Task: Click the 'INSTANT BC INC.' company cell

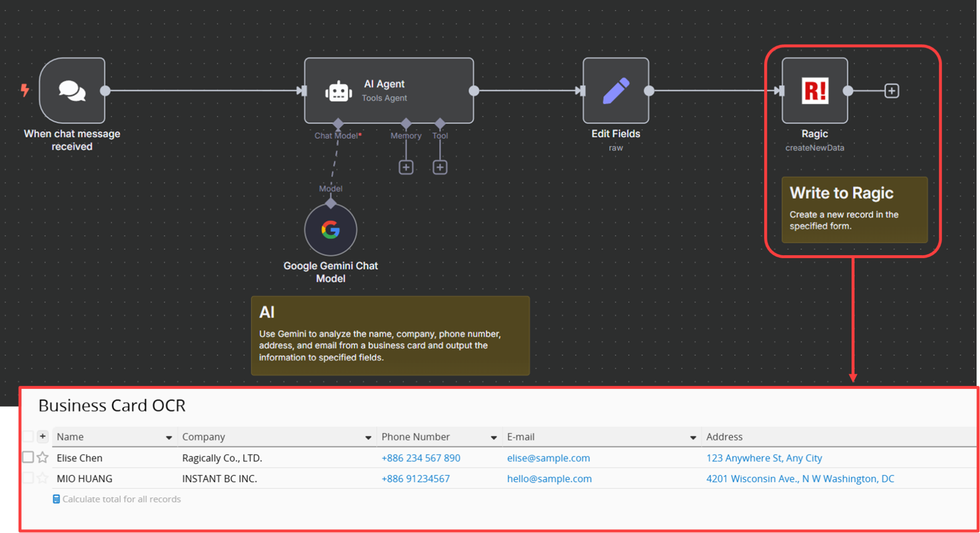Action: [x=220, y=479]
